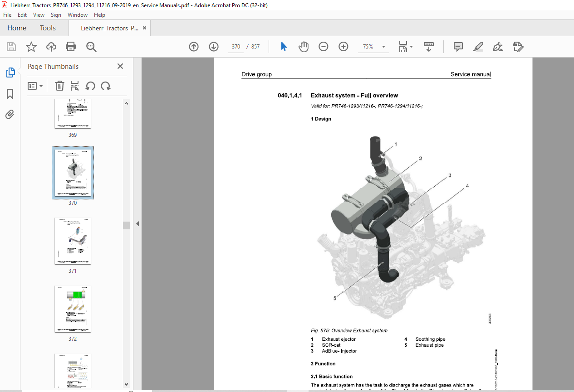Add a comment with speech bubble icon
The image size is (574, 392).
coord(458,46)
